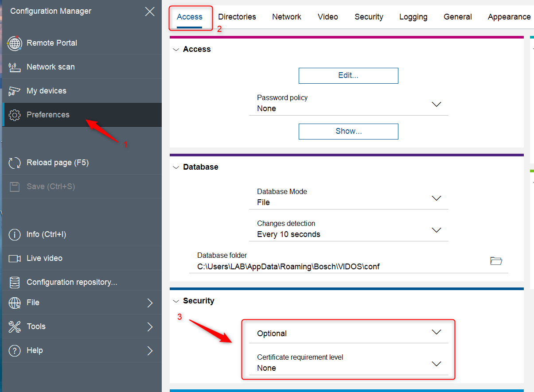534x392 pixels.
Task: Click the Edit... button
Action: coord(348,76)
